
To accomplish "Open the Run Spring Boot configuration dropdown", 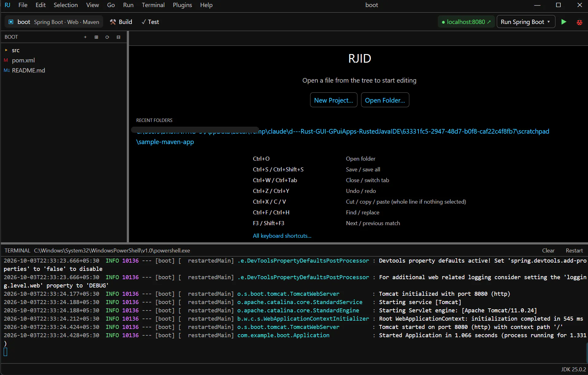I will pos(526,22).
